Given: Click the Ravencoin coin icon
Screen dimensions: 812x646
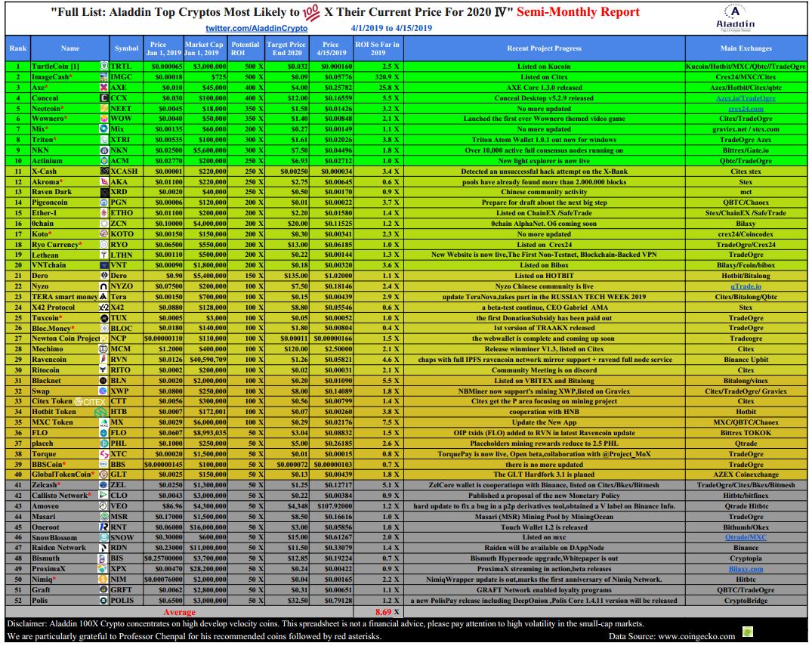Looking at the screenshot, I should click(x=104, y=359).
